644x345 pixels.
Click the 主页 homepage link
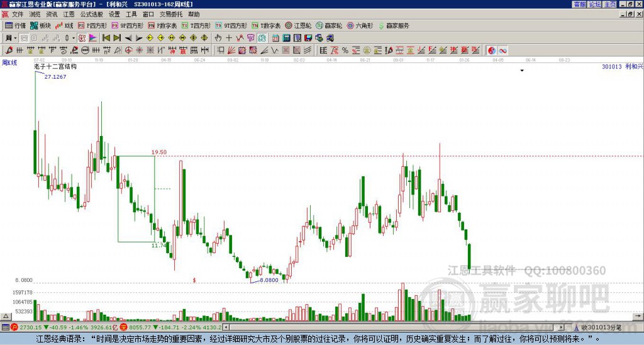(610, 4)
